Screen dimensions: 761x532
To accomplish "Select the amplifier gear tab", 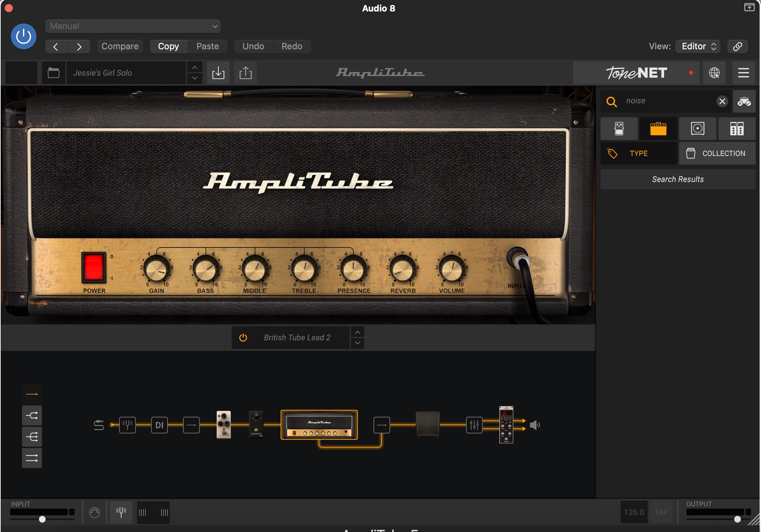I will pos(658,129).
